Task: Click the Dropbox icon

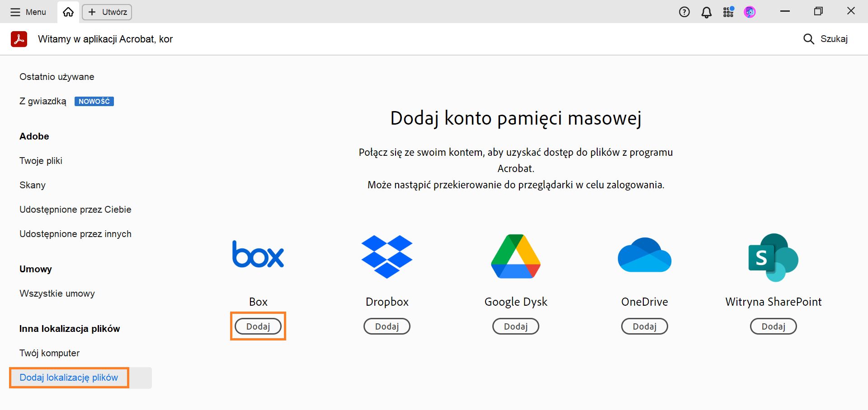Action: 387,256
